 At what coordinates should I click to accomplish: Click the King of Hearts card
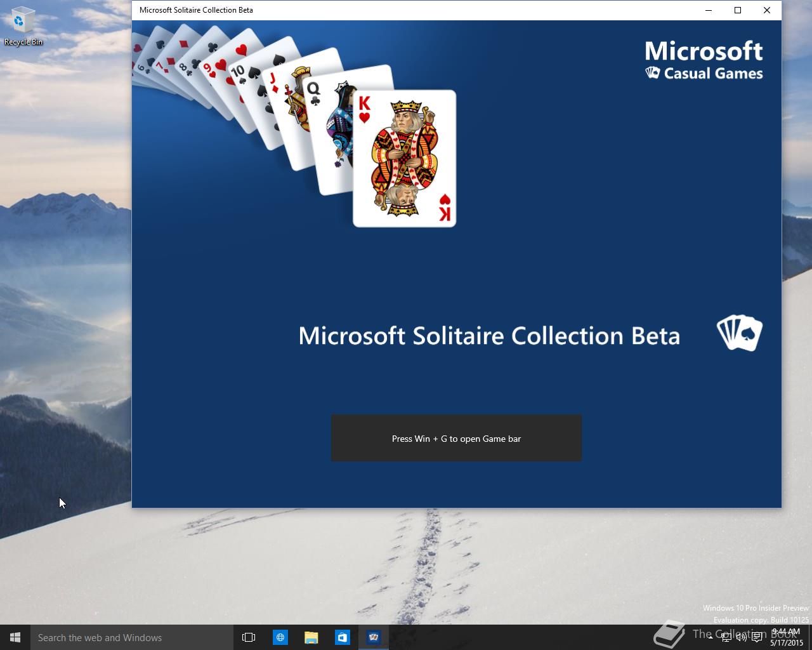[x=405, y=159]
